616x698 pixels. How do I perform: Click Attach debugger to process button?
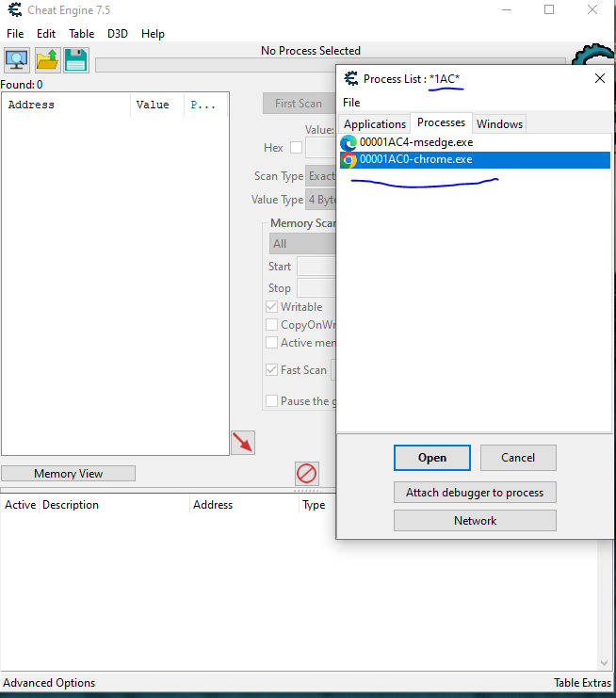coord(475,493)
